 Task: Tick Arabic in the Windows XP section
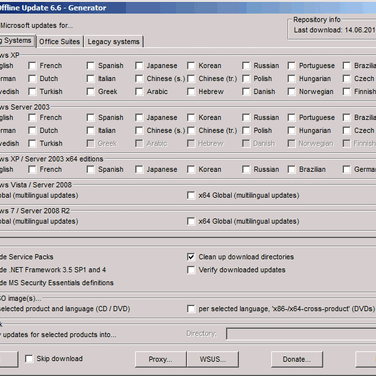tap(139, 92)
